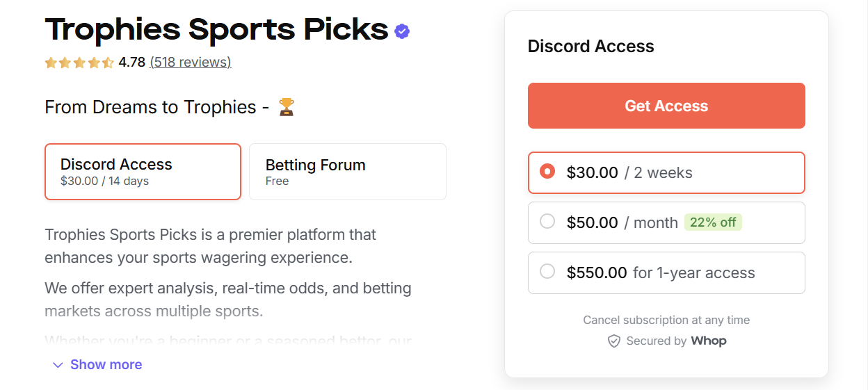Click the first gold rating star
This screenshot has height=390, width=868.
(x=51, y=63)
